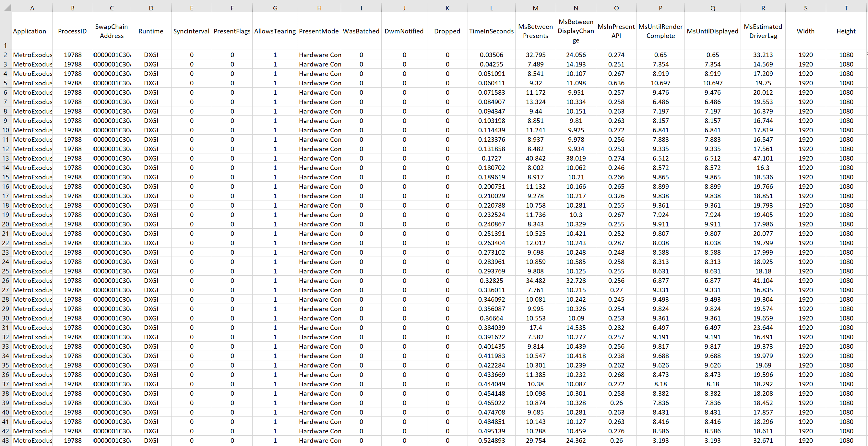The width and height of the screenshot is (868, 446).
Task: Select row 13 header
Action: [x=6, y=158]
